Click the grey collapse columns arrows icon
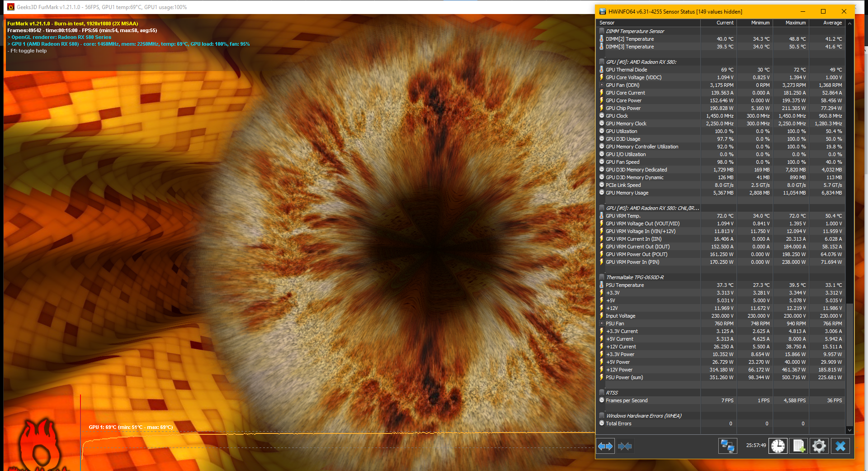This screenshot has width=868, height=471. [x=625, y=446]
